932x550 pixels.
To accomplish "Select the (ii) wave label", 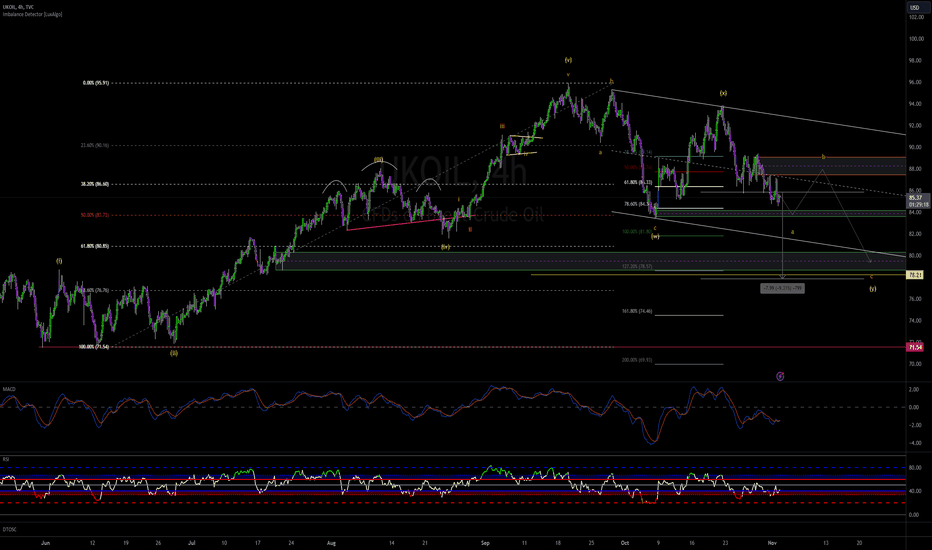I will pyautogui.click(x=174, y=353).
